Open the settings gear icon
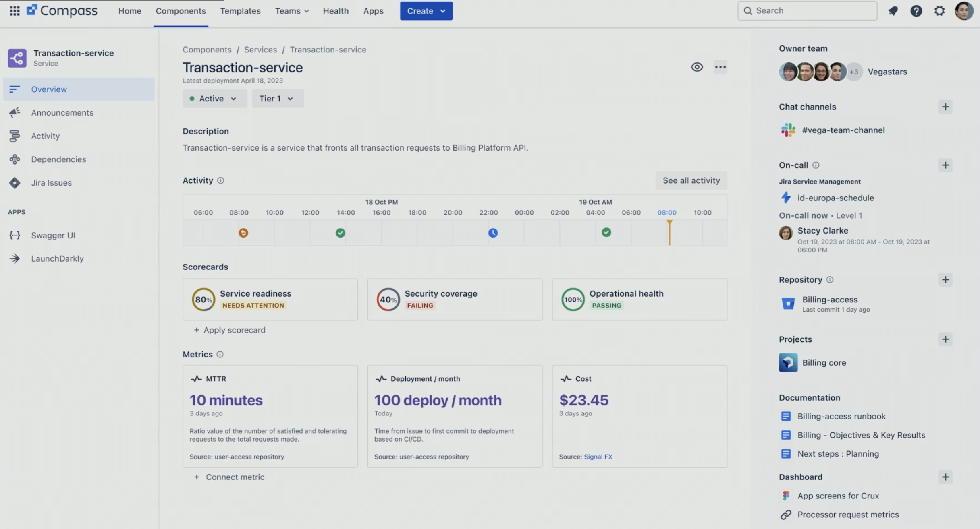Screen dimensions: 980x529 pos(939,11)
